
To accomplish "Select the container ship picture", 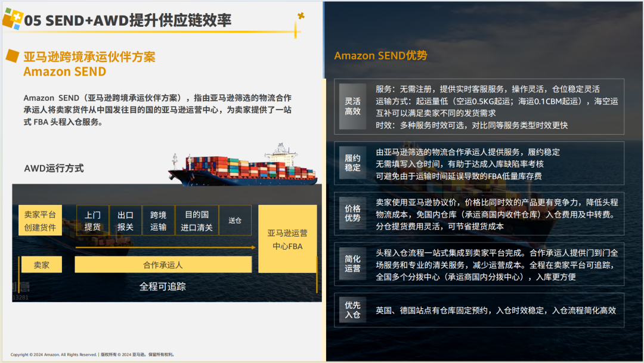I will click(x=243, y=165).
